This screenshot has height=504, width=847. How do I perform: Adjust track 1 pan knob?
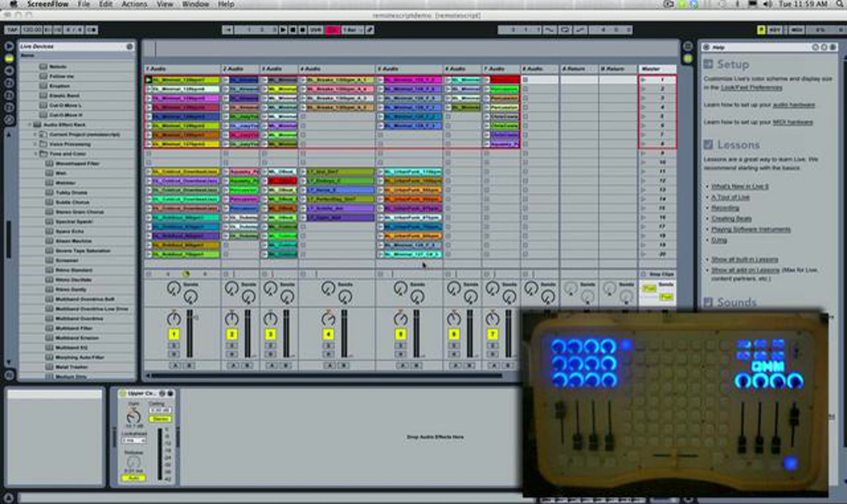174,319
